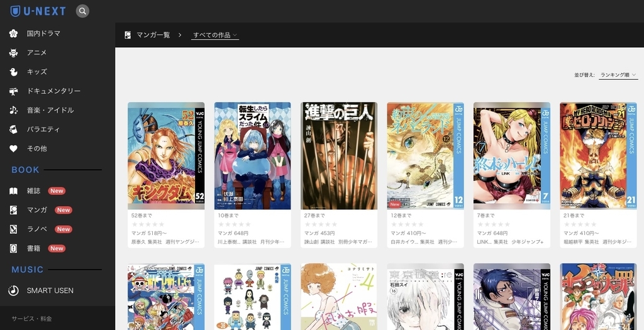Click the ドキュメンタリー camera icon

14,91
